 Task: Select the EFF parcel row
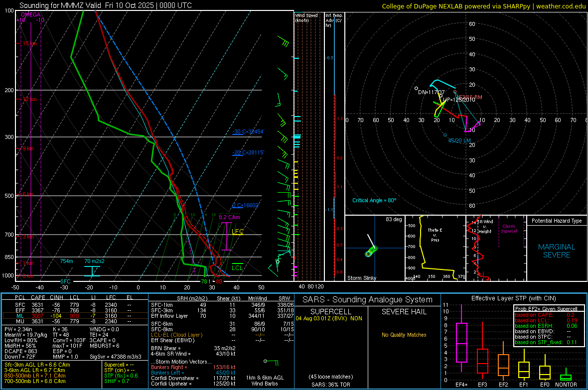75,310
